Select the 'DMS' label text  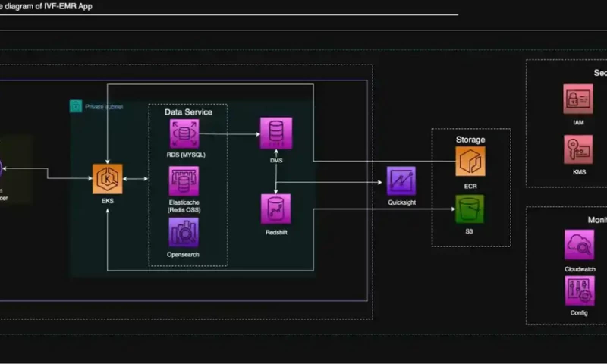(276, 160)
